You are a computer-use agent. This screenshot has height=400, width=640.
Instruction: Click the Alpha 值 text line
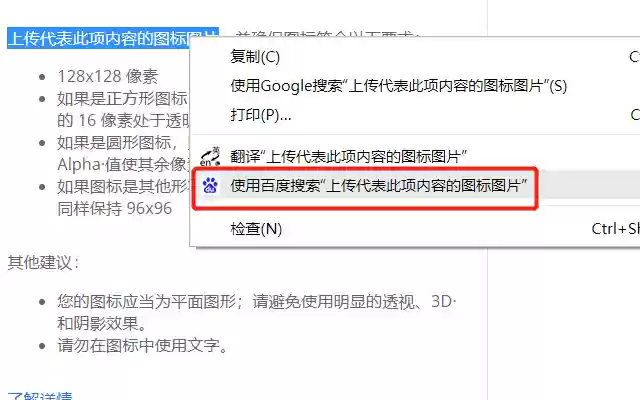(123, 164)
